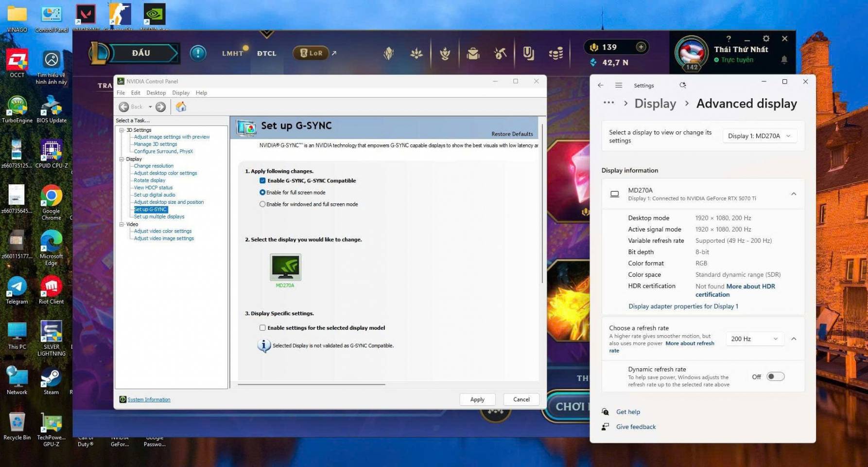Image resolution: width=868 pixels, height=467 pixels.
Task: Open League client settings gear
Action: click(x=766, y=38)
